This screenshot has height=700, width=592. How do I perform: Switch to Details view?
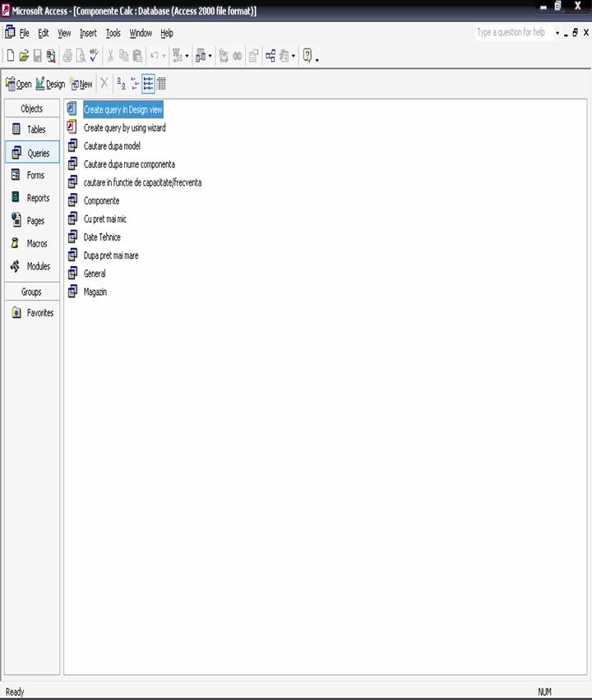(161, 84)
